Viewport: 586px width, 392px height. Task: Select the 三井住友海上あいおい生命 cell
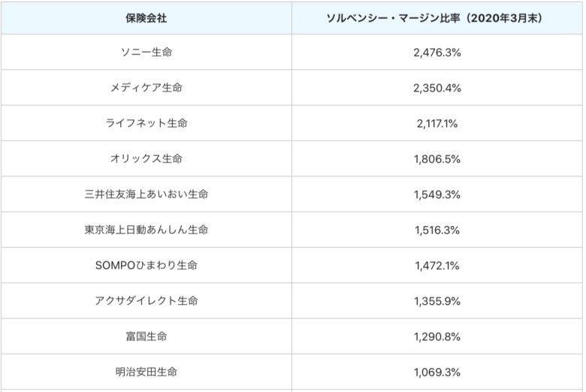[146, 194]
